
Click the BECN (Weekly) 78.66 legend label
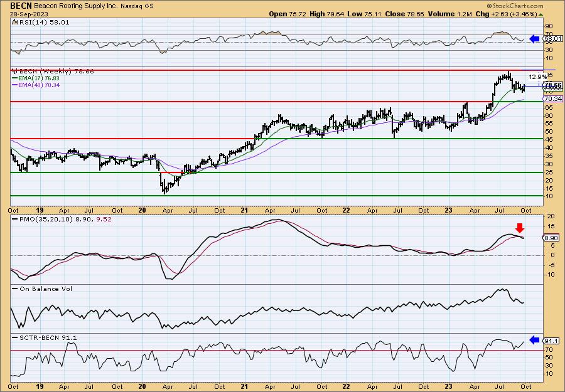click(x=53, y=72)
